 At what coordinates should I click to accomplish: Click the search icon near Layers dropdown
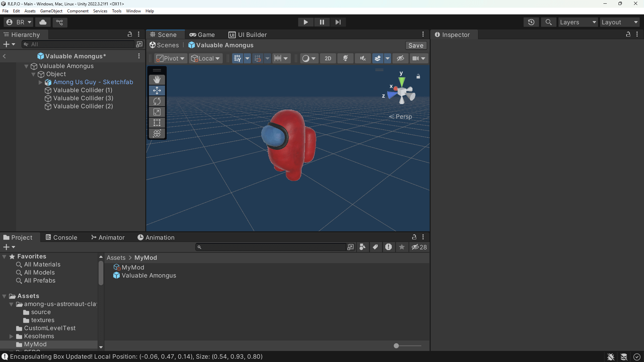[x=549, y=22]
